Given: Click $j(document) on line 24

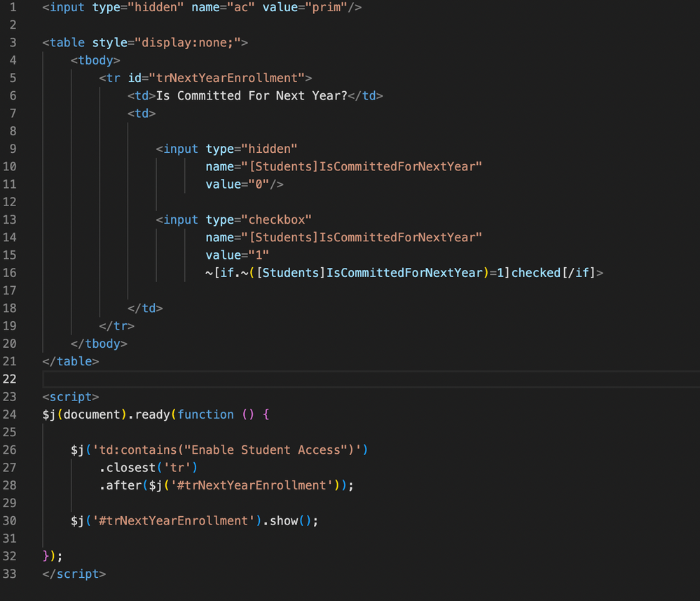Looking at the screenshot, I should coord(85,414).
